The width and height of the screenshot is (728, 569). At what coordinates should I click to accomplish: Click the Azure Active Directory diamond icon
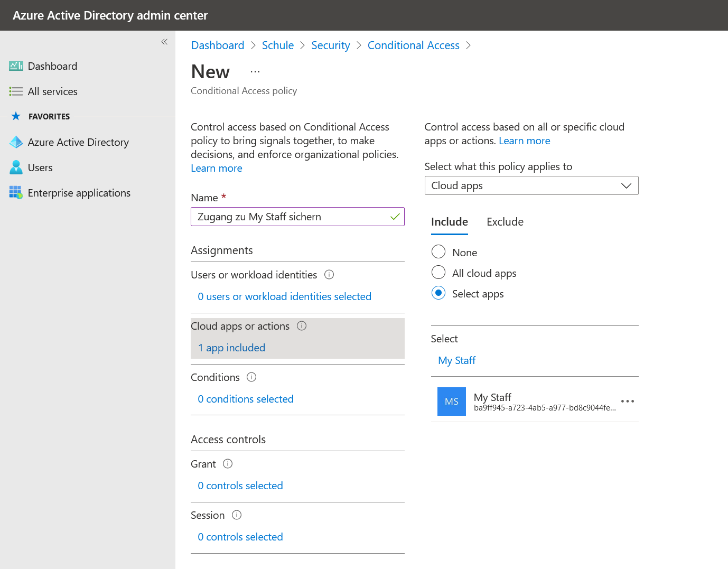[16, 142]
